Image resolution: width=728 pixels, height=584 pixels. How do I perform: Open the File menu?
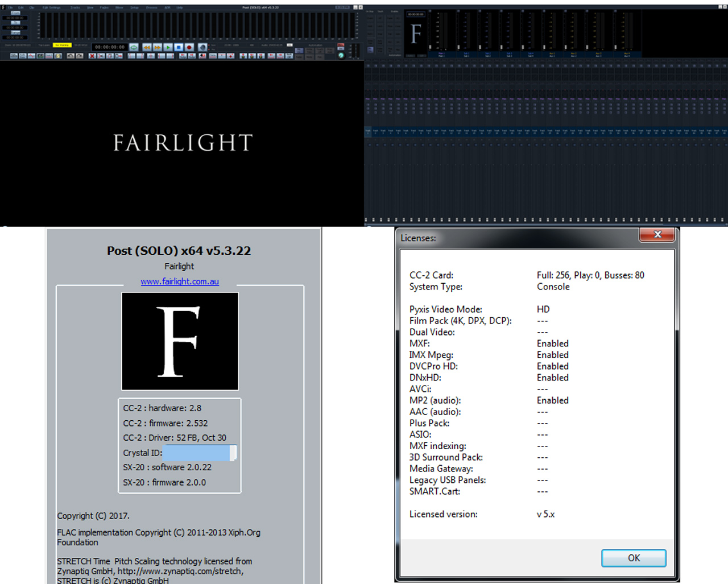point(10,7)
